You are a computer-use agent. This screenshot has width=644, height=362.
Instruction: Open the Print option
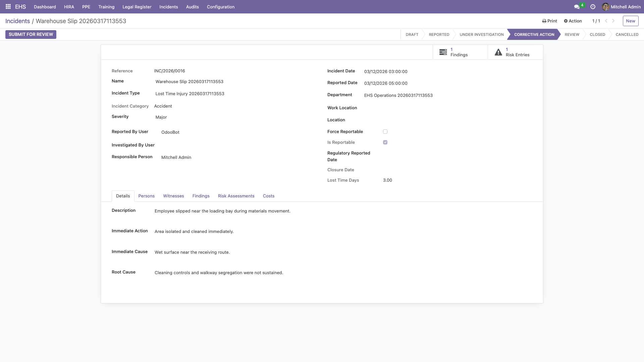549,21
